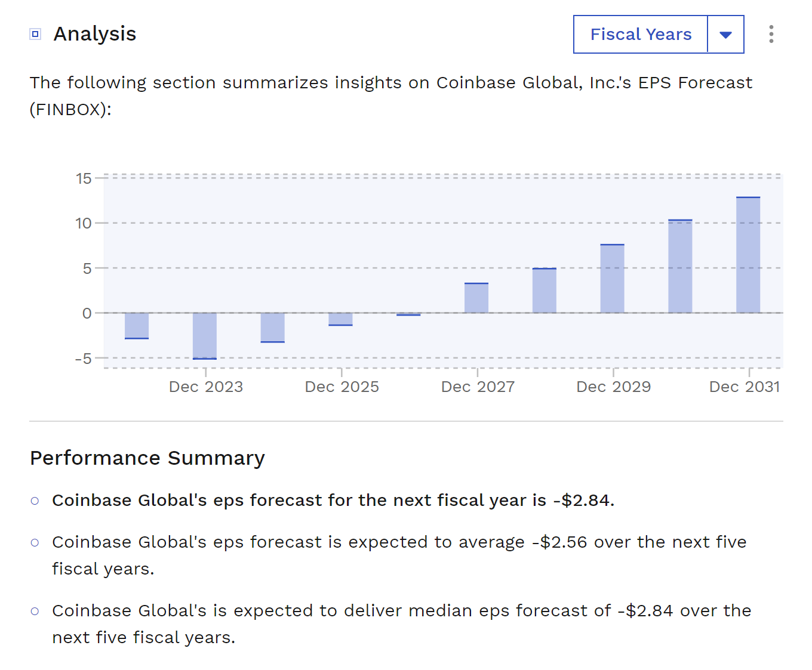Select the Dec 2024 EPS bar

(273, 328)
